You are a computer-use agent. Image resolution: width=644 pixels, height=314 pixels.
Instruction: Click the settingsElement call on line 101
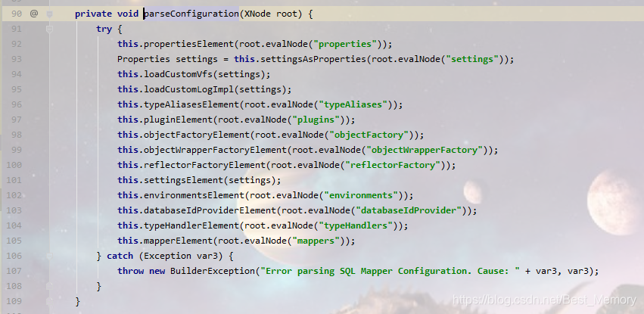coord(183,180)
